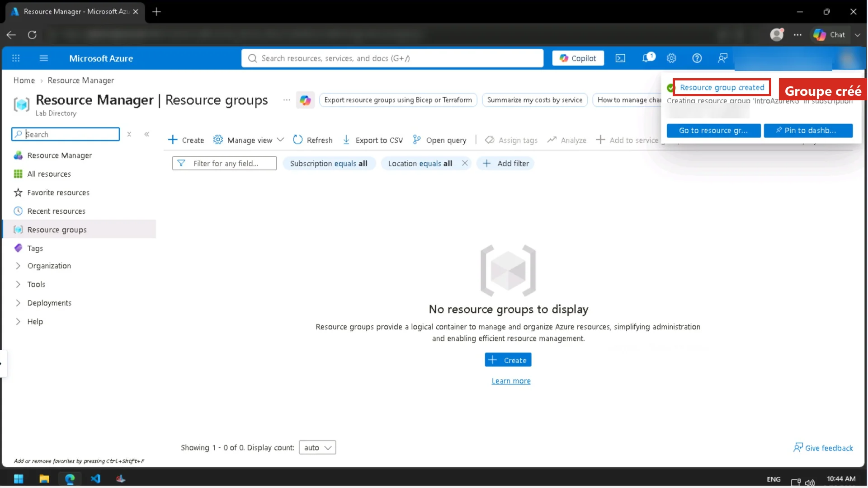Open portal settings gear
This screenshot has height=488, width=868.
[671, 58]
